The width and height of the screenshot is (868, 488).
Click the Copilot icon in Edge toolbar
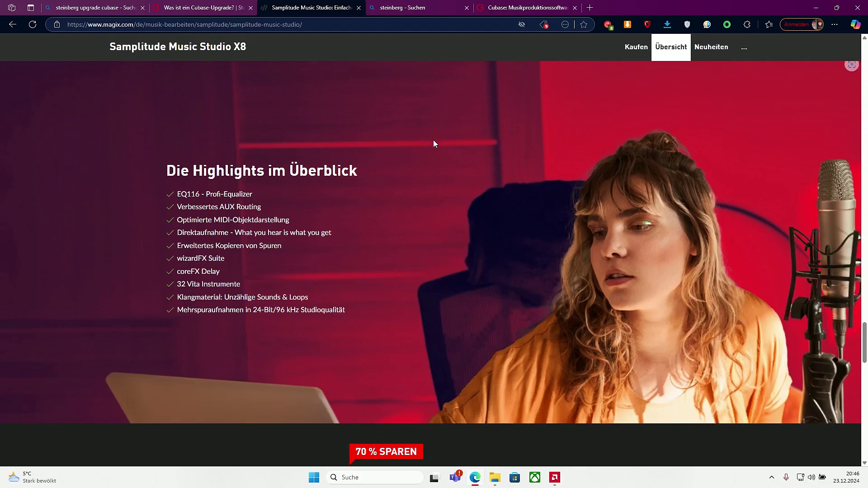(855, 24)
